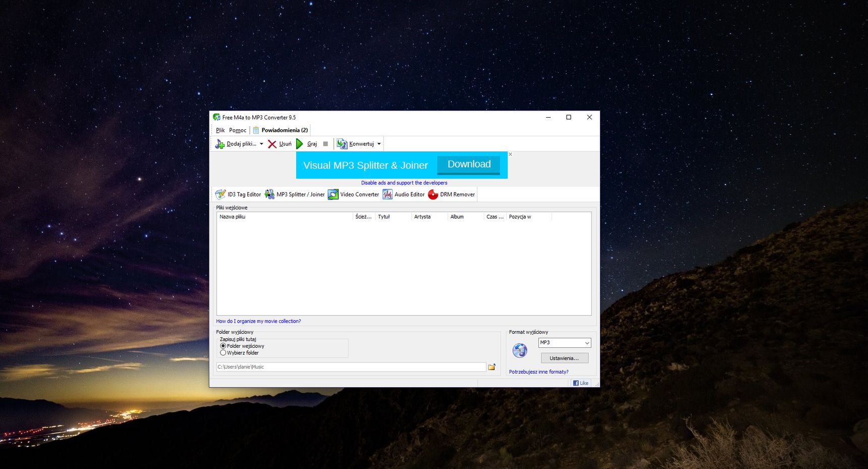The width and height of the screenshot is (868, 469).
Task: Open the Dodaj pliki dropdown arrow
Action: click(261, 144)
